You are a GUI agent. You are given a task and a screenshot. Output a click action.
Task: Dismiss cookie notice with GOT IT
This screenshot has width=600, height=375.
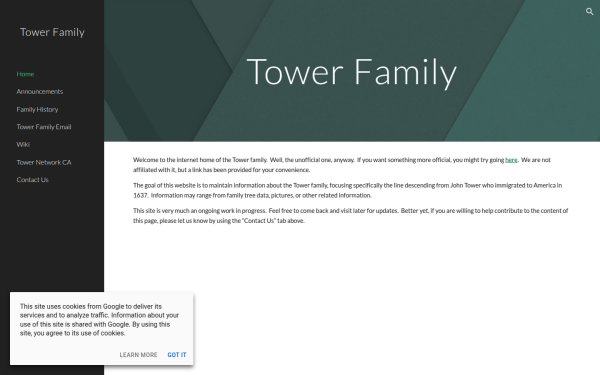coord(177,355)
